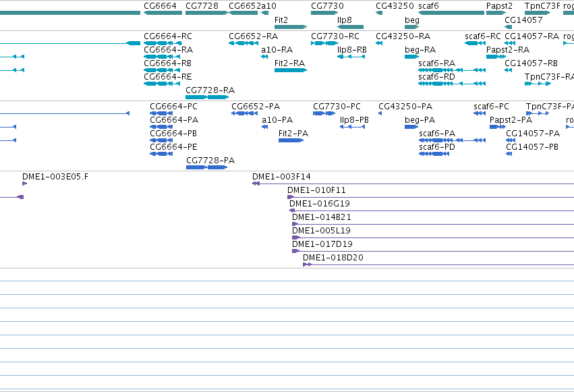Select the CG6664 gene label
This screenshot has height=392, width=574.
pyautogui.click(x=160, y=6)
